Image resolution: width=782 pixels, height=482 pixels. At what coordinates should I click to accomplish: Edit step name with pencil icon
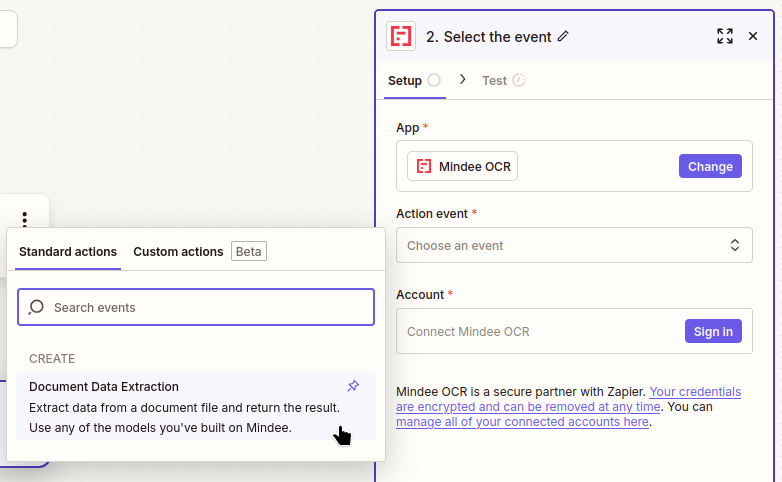pyautogui.click(x=563, y=36)
